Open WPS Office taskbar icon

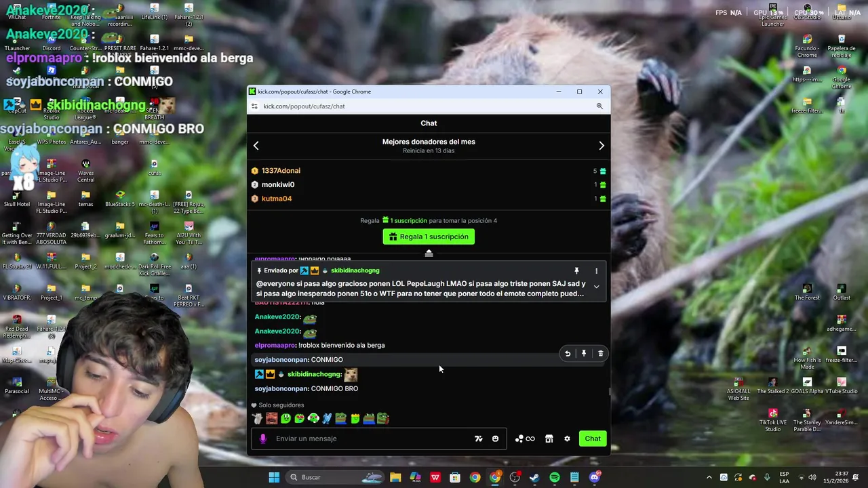click(x=435, y=477)
